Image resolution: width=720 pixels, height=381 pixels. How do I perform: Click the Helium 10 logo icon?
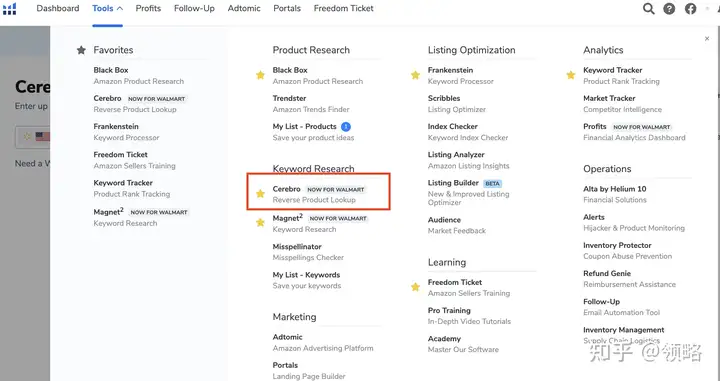click(9, 9)
